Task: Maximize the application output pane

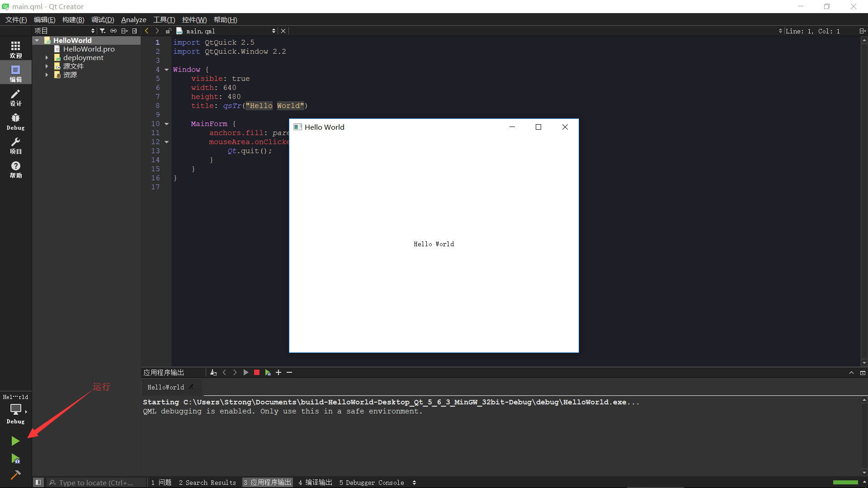Action: pyautogui.click(x=863, y=373)
